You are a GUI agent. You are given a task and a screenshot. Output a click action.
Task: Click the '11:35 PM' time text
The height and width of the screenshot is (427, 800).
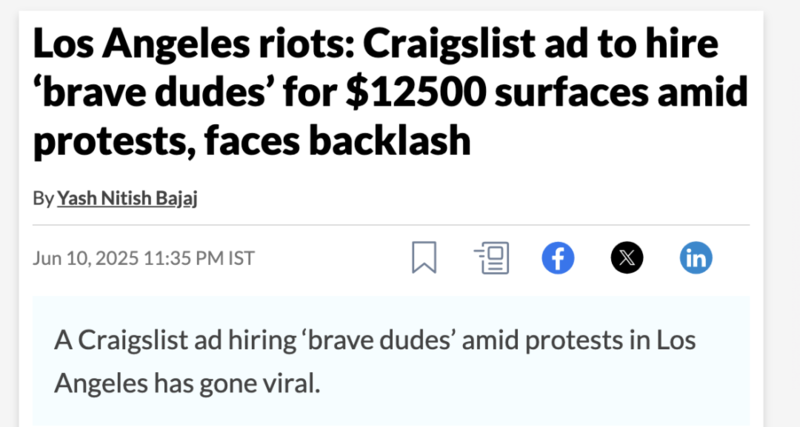pos(184,258)
